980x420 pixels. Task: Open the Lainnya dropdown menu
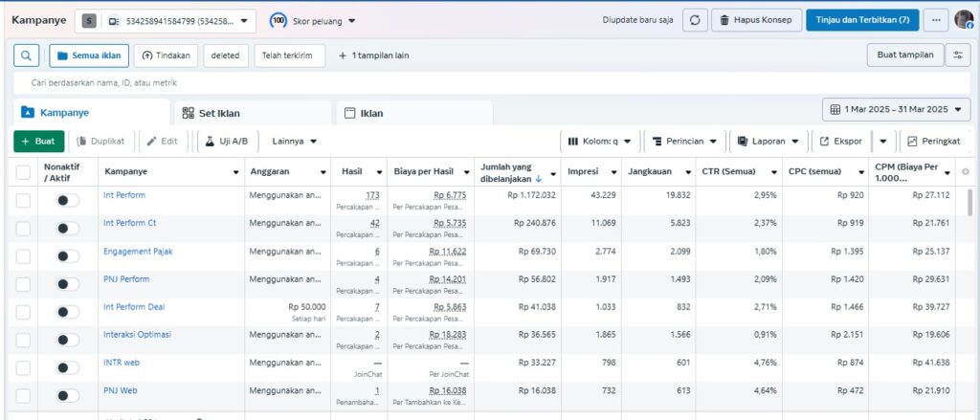pos(294,141)
